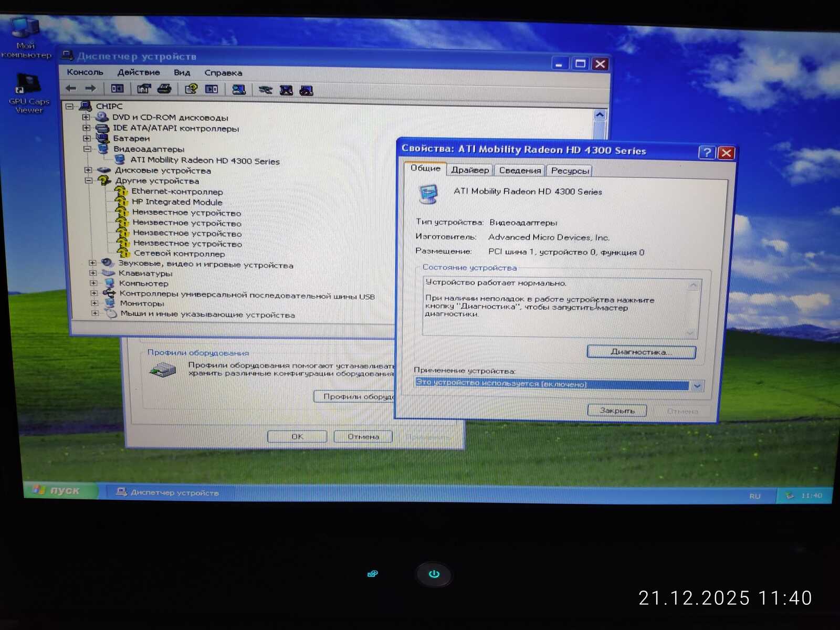Image resolution: width=840 pixels, height=630 pixels.
Task: Click the DVD и CD-ROM дисководы icon
Action: click(x=102, y=117)
